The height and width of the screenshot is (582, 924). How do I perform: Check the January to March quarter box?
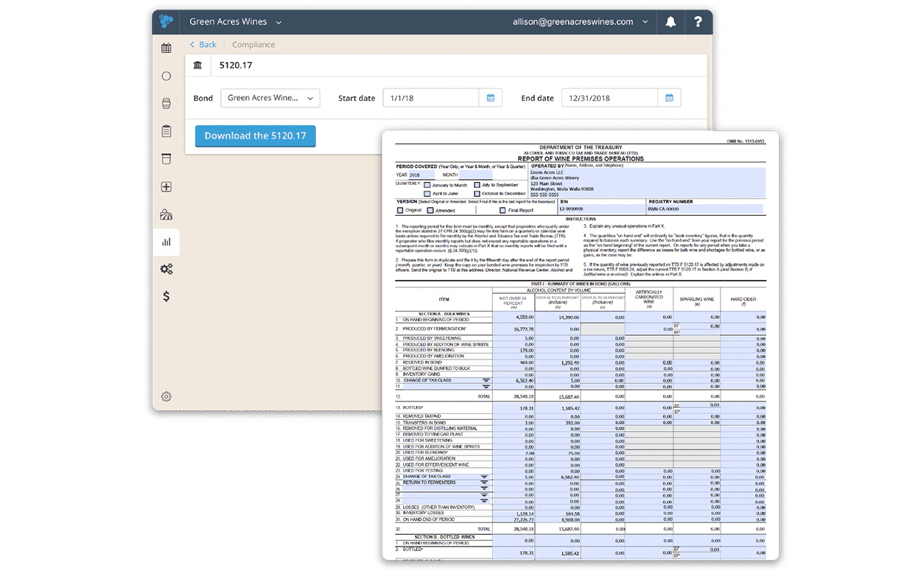427,185
